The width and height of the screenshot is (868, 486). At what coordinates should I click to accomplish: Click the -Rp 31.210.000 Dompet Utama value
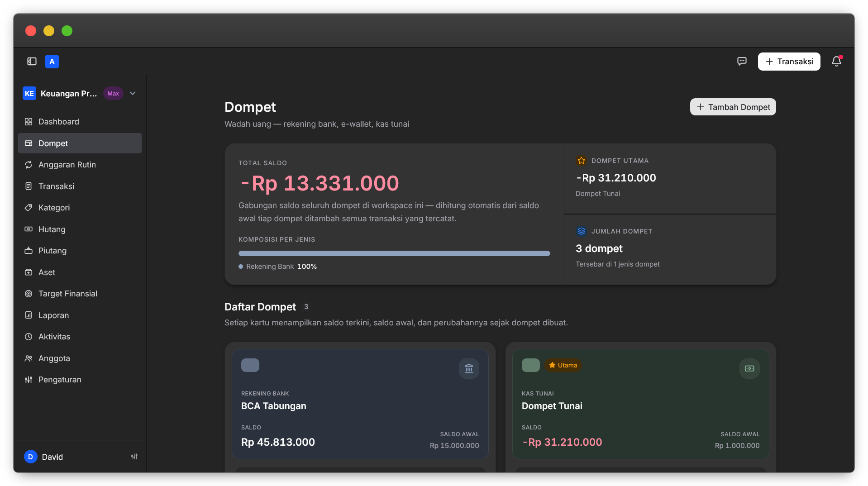click(616, 178)
